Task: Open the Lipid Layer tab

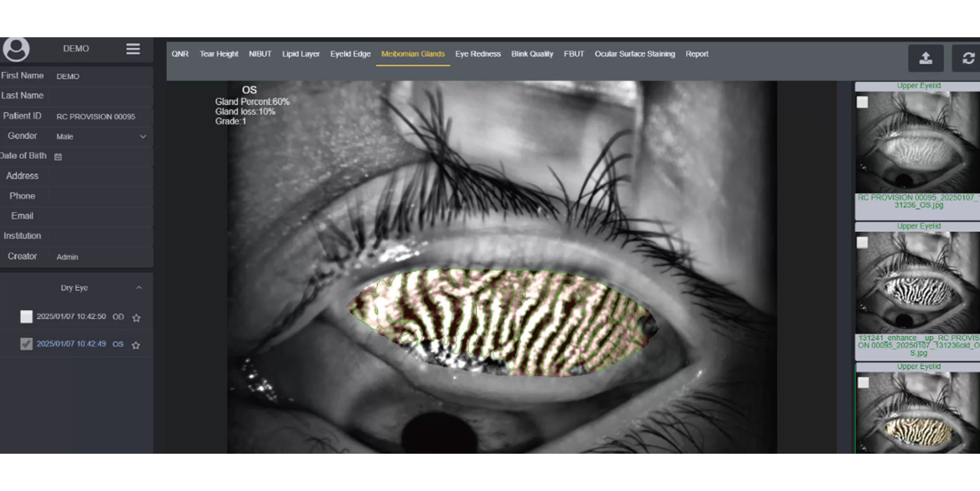Action: pos(301,54)
